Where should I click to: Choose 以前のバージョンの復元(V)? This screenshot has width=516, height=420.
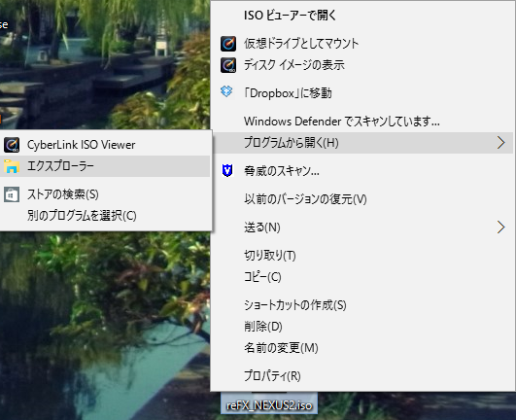click(362, 199)
